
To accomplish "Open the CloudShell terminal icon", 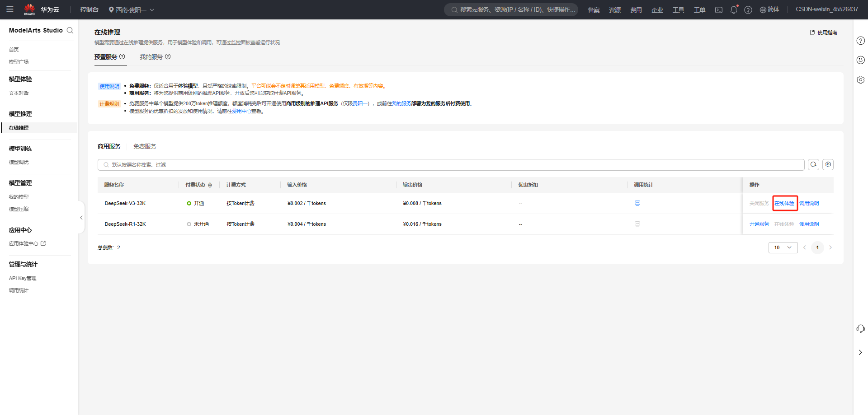I will click(x=719, y=9).
